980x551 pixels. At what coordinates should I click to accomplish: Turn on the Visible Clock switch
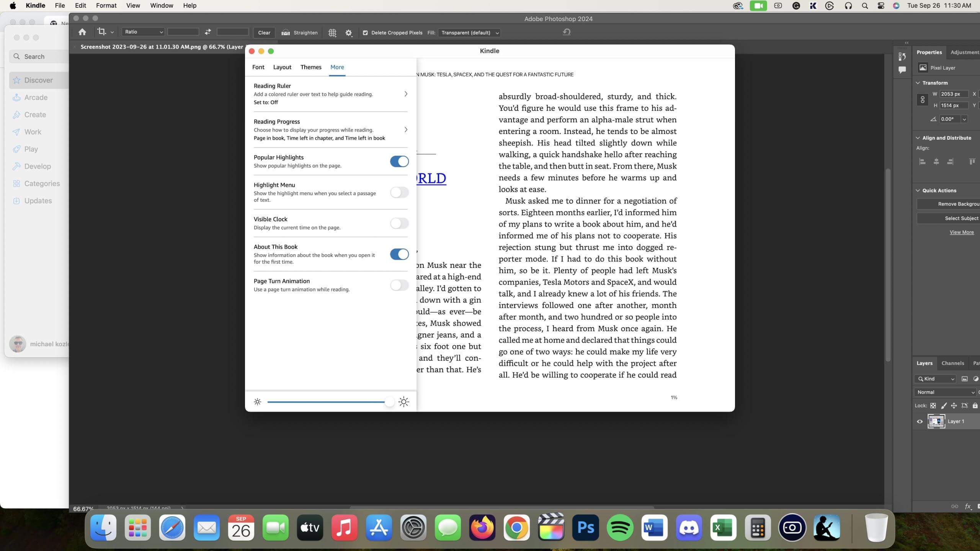click(x=399, y=223)
